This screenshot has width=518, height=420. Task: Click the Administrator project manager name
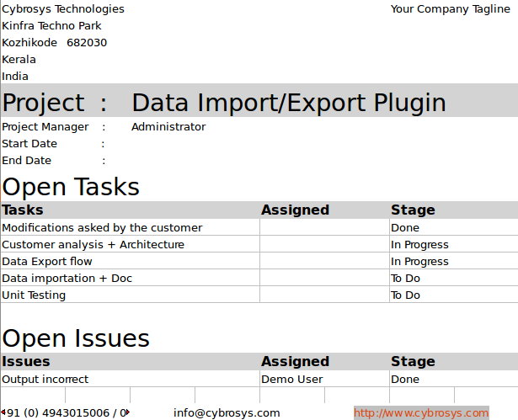(168, 127)
